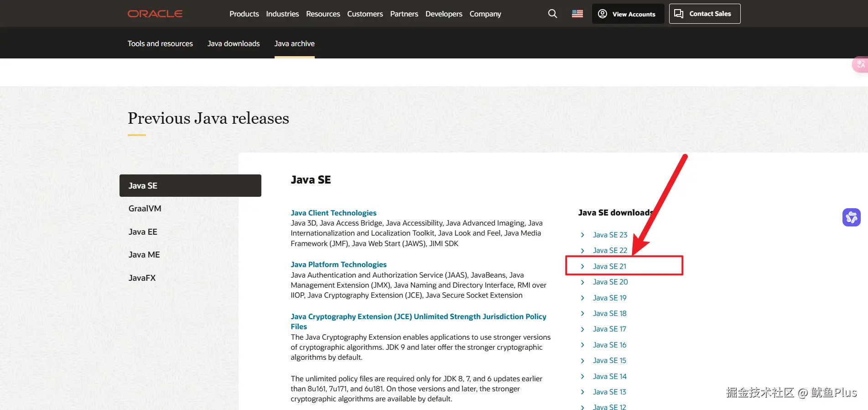
Task: Open the Java SE 17 link
Action: click(x=609, y=329)
